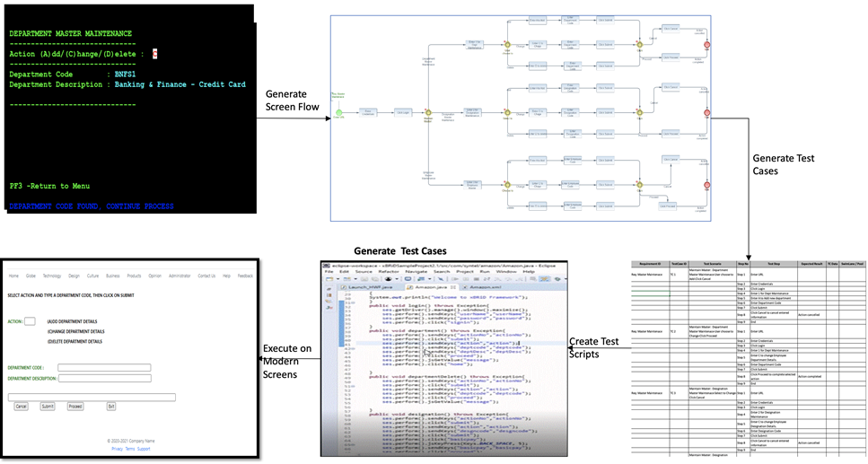868x464 pixels.
Task: Click the '(A)DD DEPARTMENT DETAILS' text
Action: pos(72,321)
